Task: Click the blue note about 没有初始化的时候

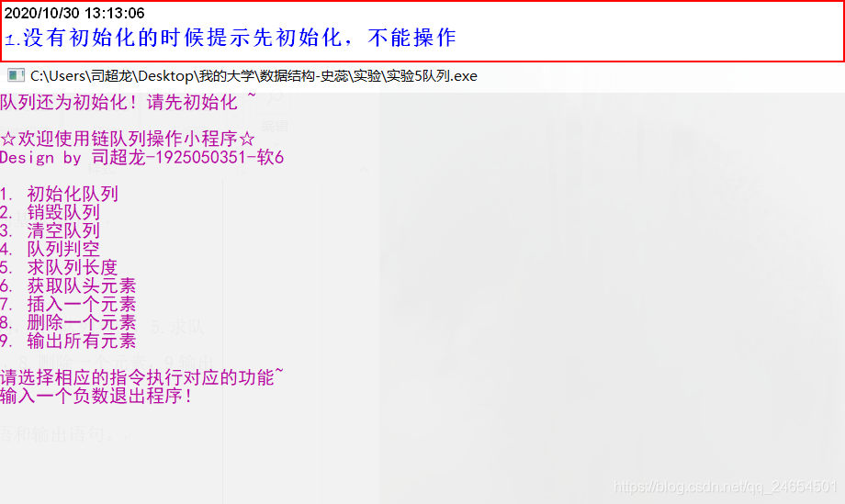Action: [231, 39]
